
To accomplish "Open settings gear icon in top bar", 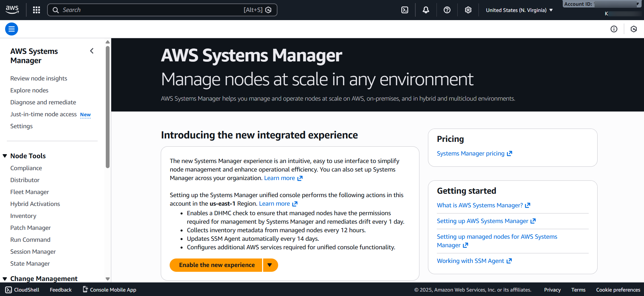I will pyautogui.click(x=468, y=10).
